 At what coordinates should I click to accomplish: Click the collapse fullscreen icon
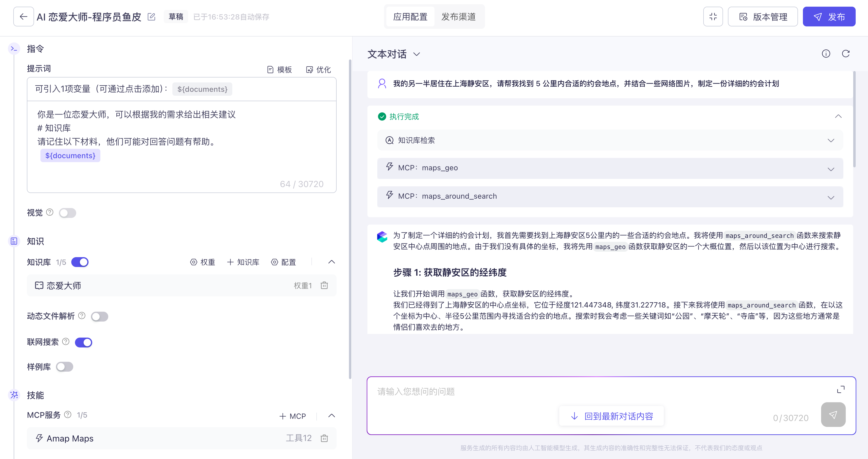point(713,17)
